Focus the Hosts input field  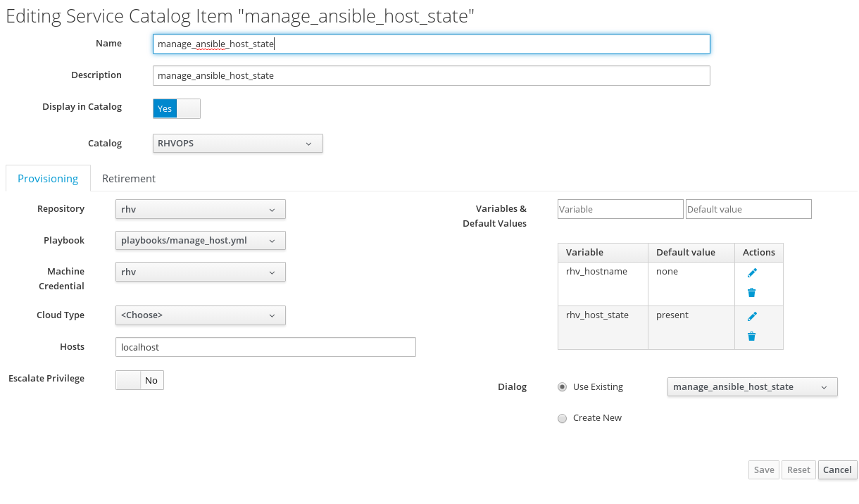point(265,347)
